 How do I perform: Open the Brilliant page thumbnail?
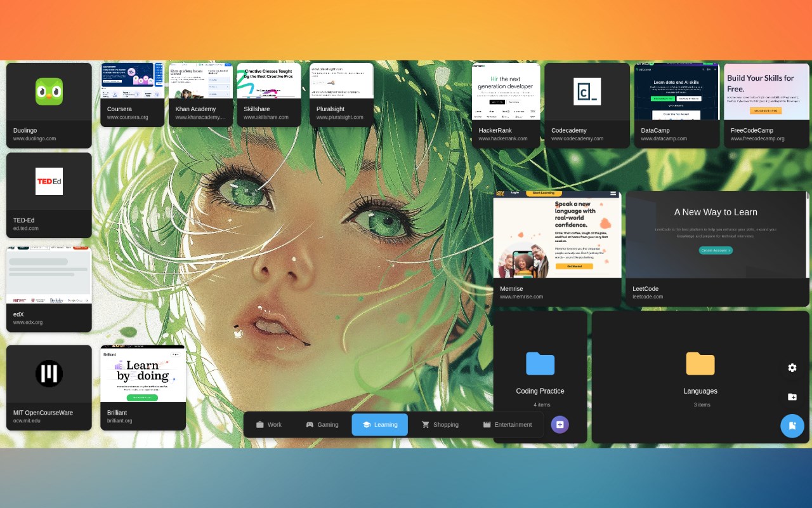(x=143, y=373)
